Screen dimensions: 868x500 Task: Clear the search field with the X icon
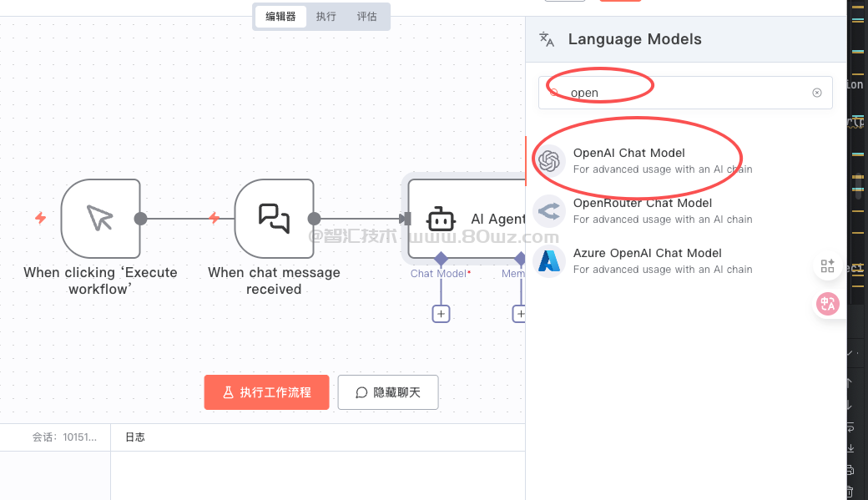817,93
